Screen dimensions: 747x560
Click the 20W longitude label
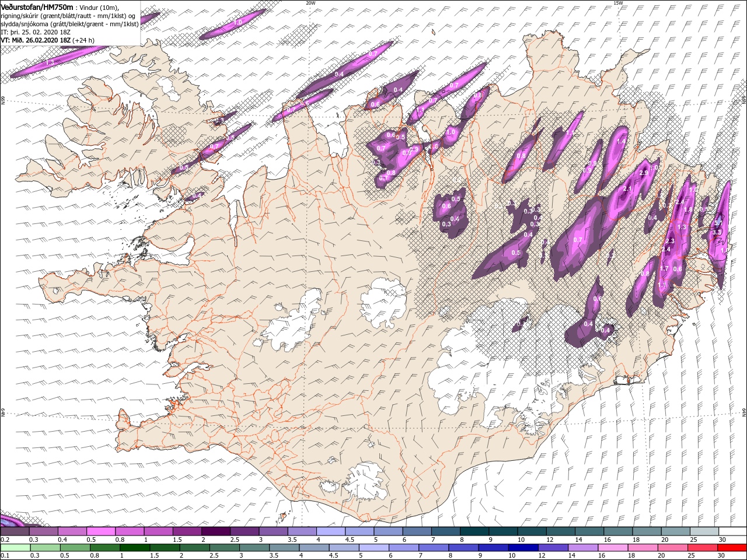(310, 3)
